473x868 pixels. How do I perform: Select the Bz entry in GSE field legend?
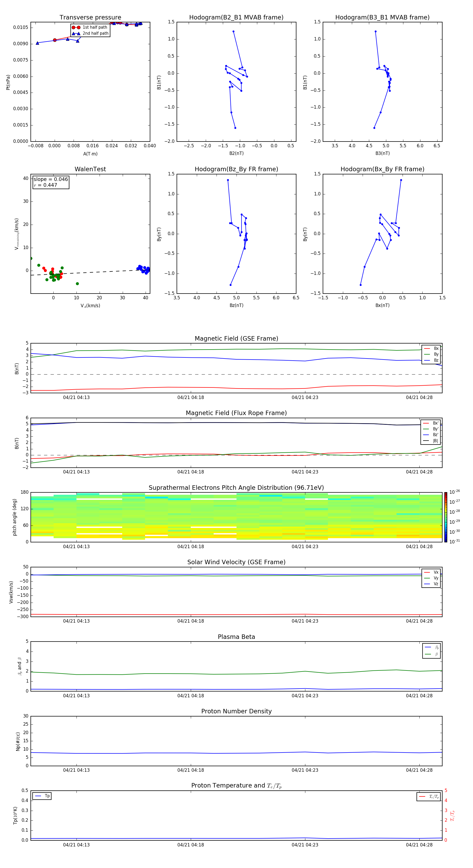click(x=431, y=361)
